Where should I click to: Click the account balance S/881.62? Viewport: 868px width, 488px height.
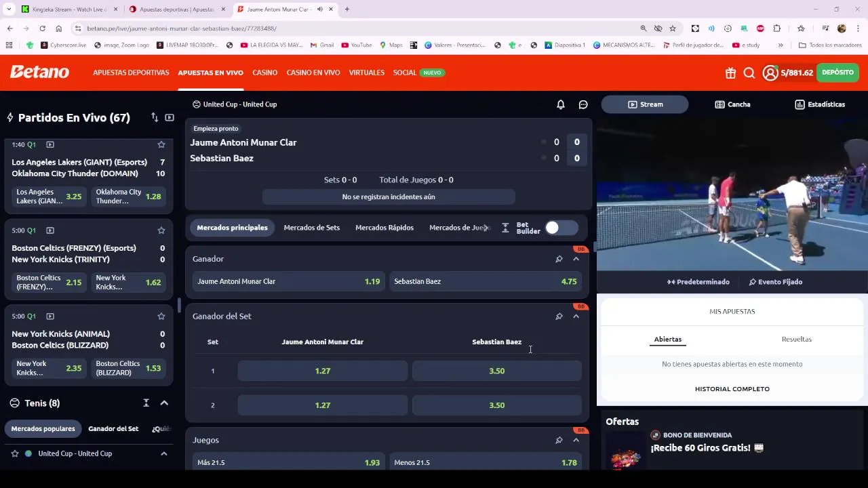coord(797,73)
